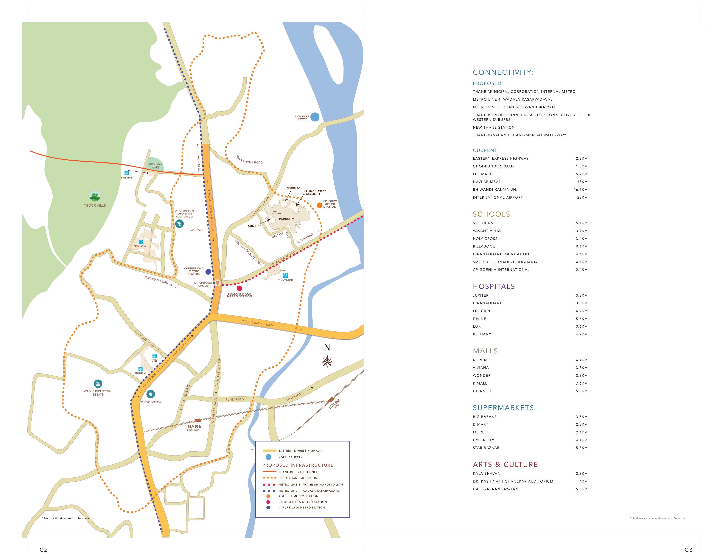The width and height of the screenshot is (728, 560).
Task: Click the brown Thane Station marker on the railway
Action: [x=198, y=420]
